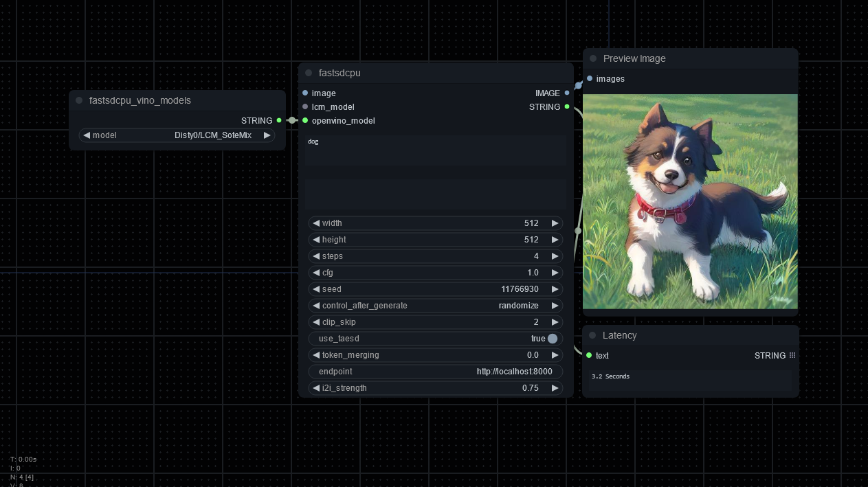
Task: Click the generated puppy preview image
Action: pos(690,201)
